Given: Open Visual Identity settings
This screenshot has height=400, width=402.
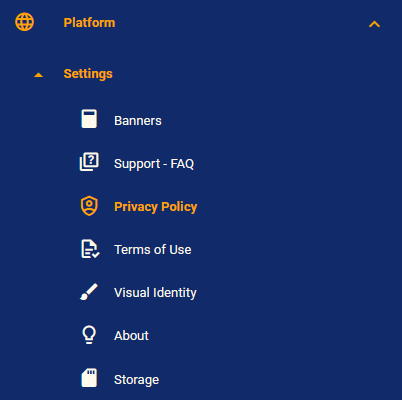Looking at the screenshot, I should point(155,293).
